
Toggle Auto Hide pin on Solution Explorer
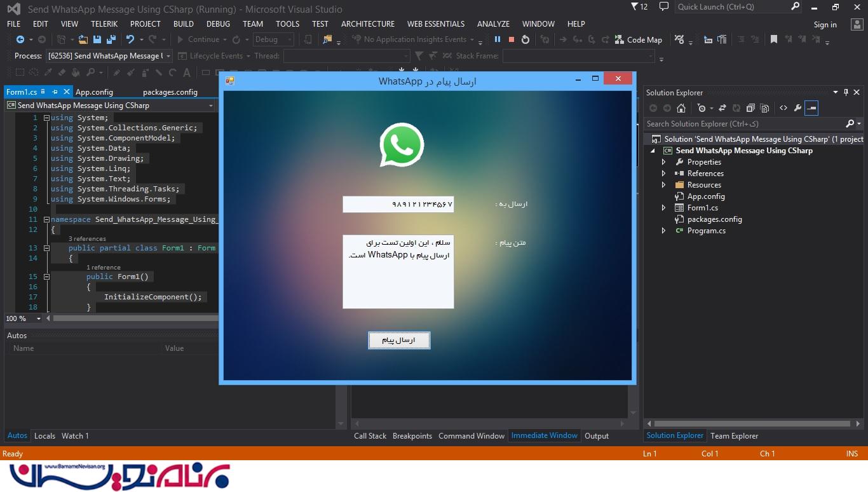pos(846,93)
